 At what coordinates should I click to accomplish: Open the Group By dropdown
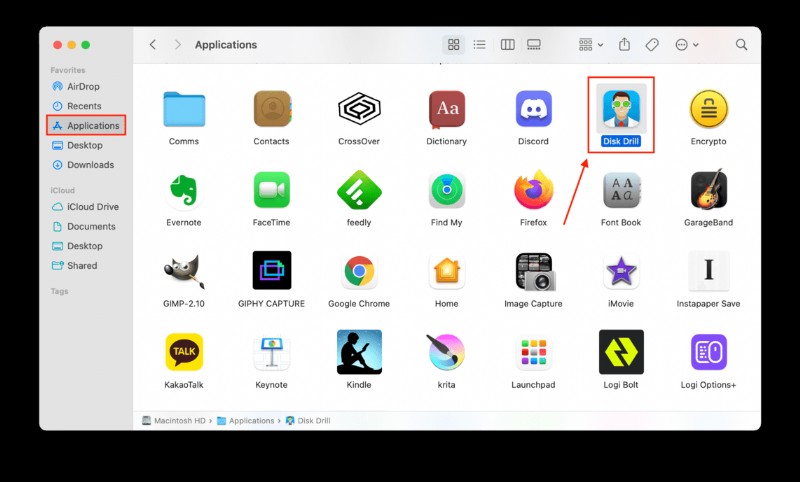[590, 45]
